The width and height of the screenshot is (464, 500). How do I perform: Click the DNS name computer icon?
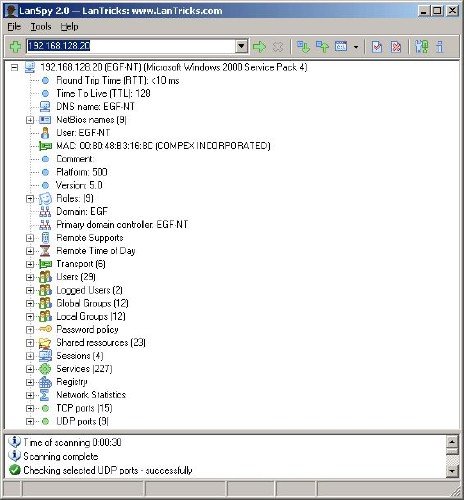[45, 107]
